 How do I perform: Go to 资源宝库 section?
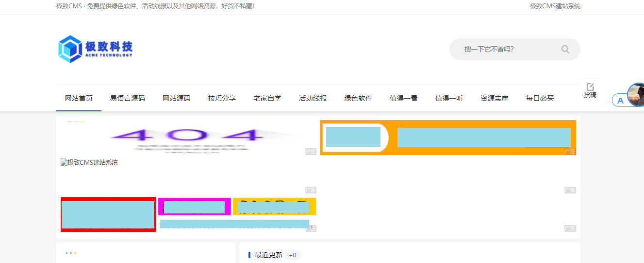tap(495, 98)
